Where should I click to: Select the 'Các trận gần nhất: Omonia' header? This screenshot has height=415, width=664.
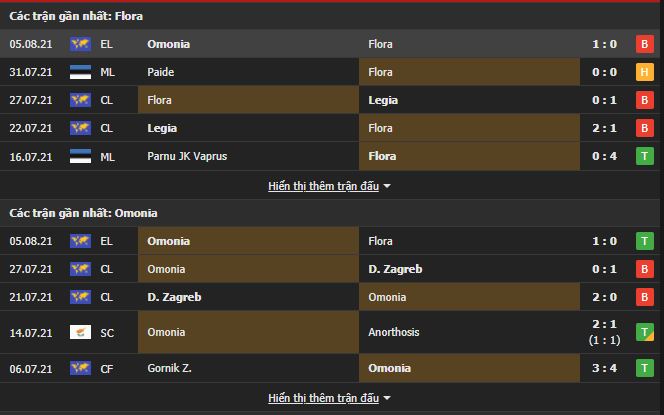(83, 213)
